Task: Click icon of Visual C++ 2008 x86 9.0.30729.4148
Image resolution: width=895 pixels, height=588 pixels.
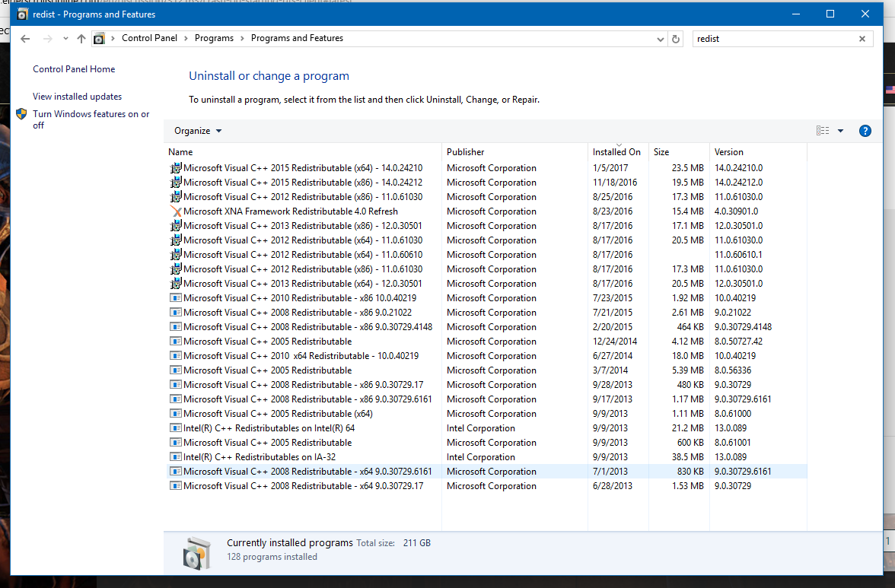Action: (176, 327)
